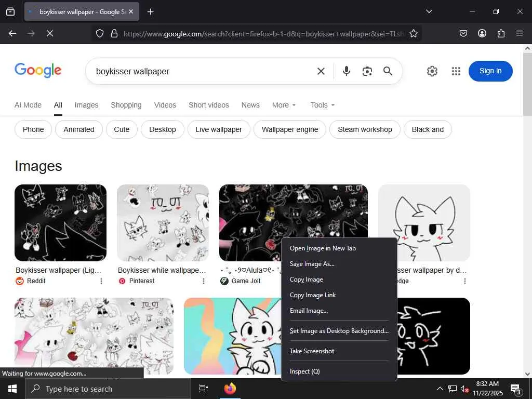Open the notification center icon

pyautogui.click(x=516, y=389)
